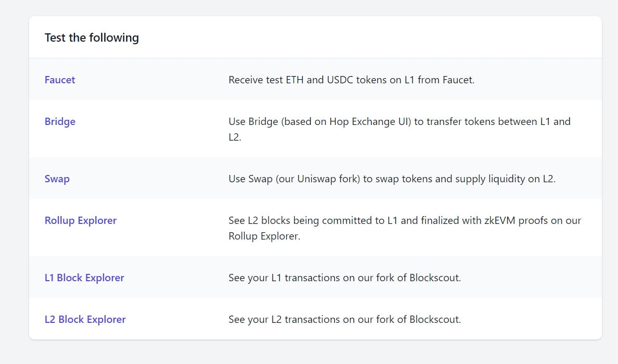Screen dimensions: 618x364
Task: Click 'supply liquidity on L2' in the Swap row
Action: (x=505, y=179)
